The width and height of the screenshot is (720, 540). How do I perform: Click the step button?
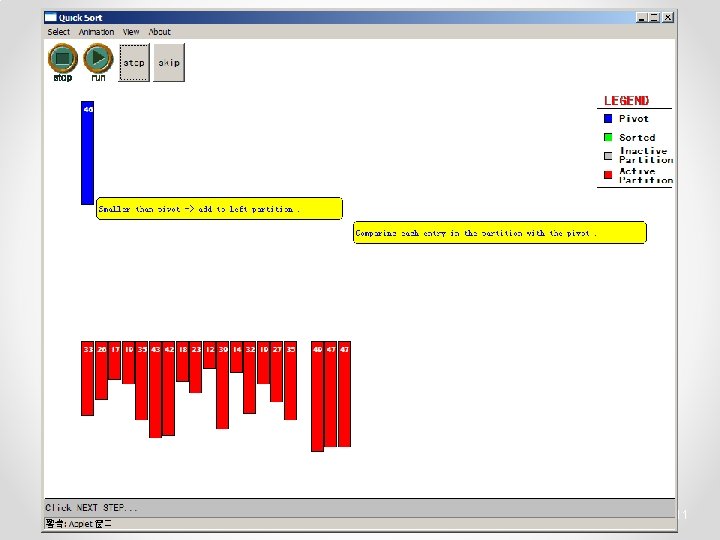[x=134, y=63]
